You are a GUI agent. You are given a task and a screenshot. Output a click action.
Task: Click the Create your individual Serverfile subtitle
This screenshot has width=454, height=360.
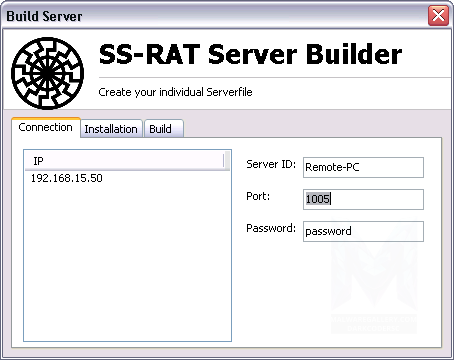[175, 92]
